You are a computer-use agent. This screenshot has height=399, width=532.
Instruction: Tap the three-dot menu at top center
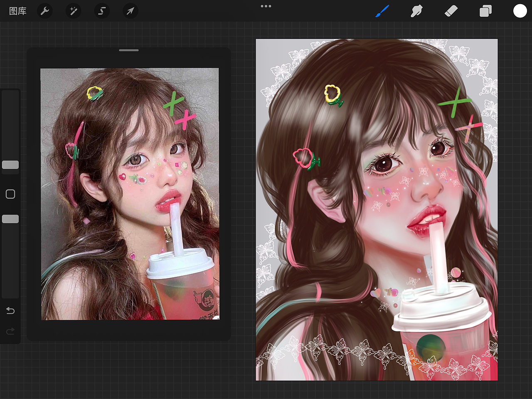(266, 6)
